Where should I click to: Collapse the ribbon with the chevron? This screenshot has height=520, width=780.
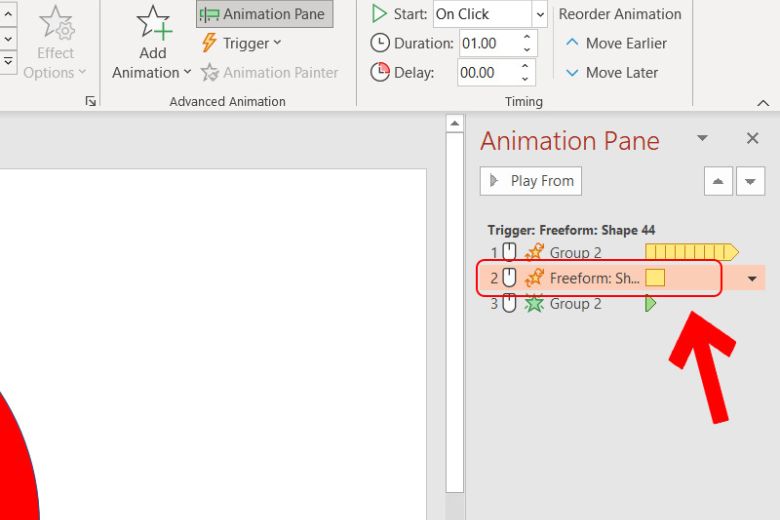pos(763,103)
